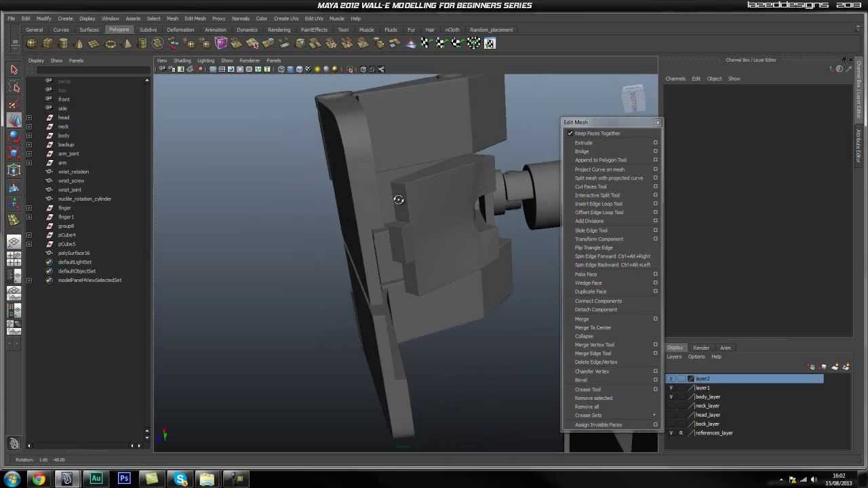Viewport: 868px width, 488px height.
Task: Choose Merge To Center
Action: (593, 327)
